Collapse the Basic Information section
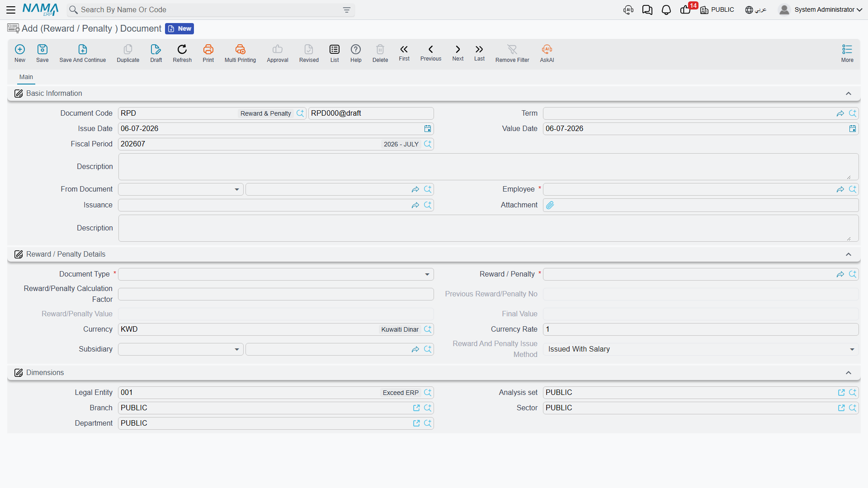This screenshot has width=868, height=488. [x=849, y=94]
